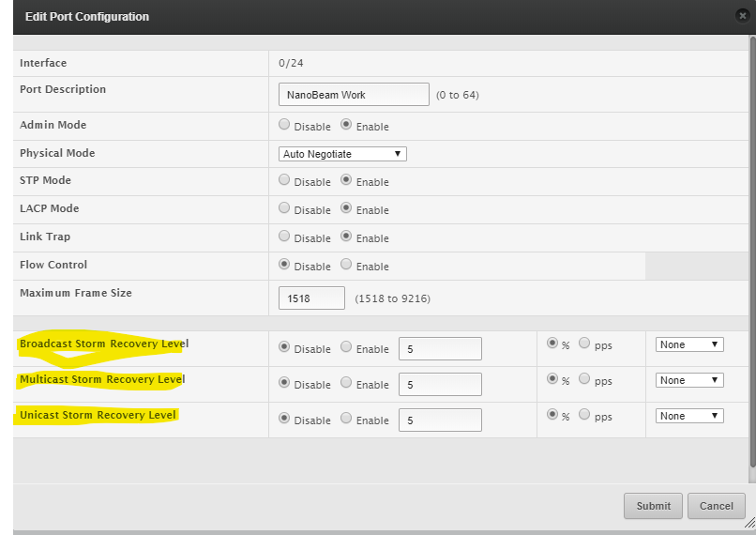
Task: Select Disable for Admin Mode
Action: pyautogui.click(x=284, y=125)
